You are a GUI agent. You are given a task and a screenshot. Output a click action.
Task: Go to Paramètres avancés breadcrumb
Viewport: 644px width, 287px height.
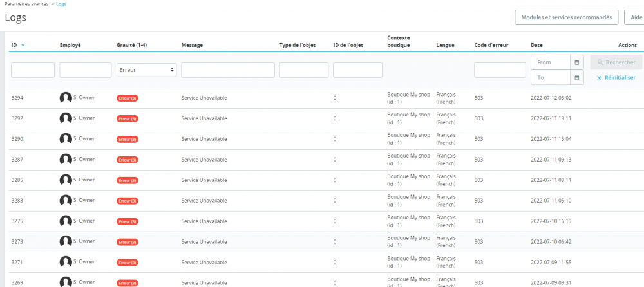pos(26,4)
